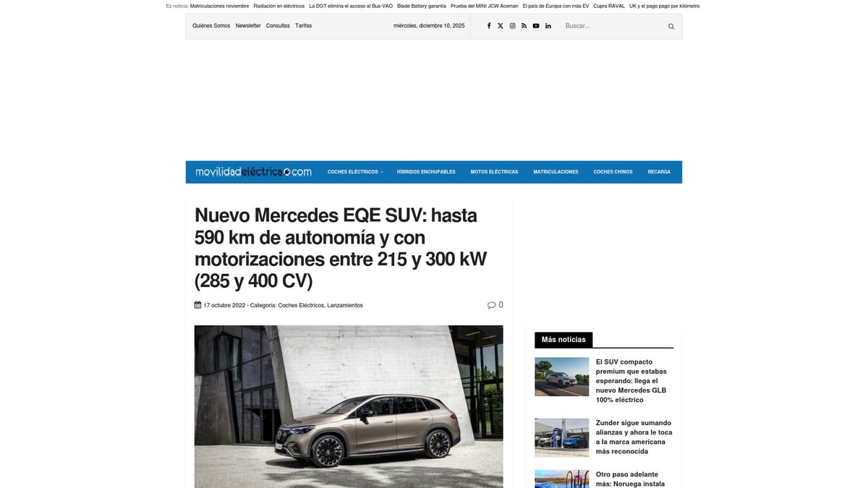Click the Lanzamientos category link
The width and height of the screenshot is (868, 488).
(x=345, y=305)
